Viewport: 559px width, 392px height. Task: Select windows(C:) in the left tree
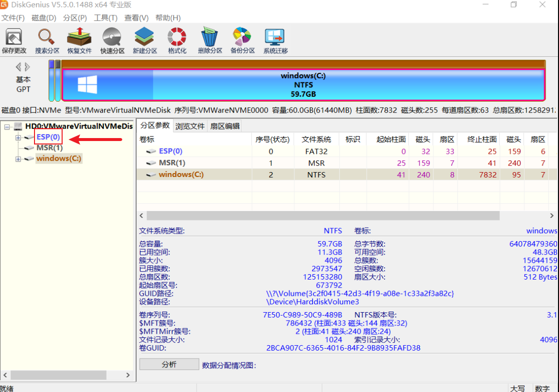point(59,158)
